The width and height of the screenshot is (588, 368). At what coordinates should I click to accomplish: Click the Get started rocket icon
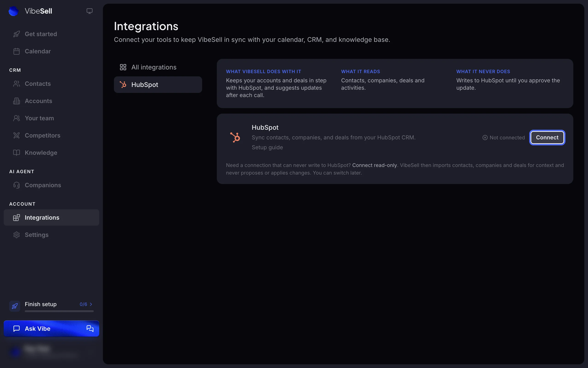tap(17, 34)
